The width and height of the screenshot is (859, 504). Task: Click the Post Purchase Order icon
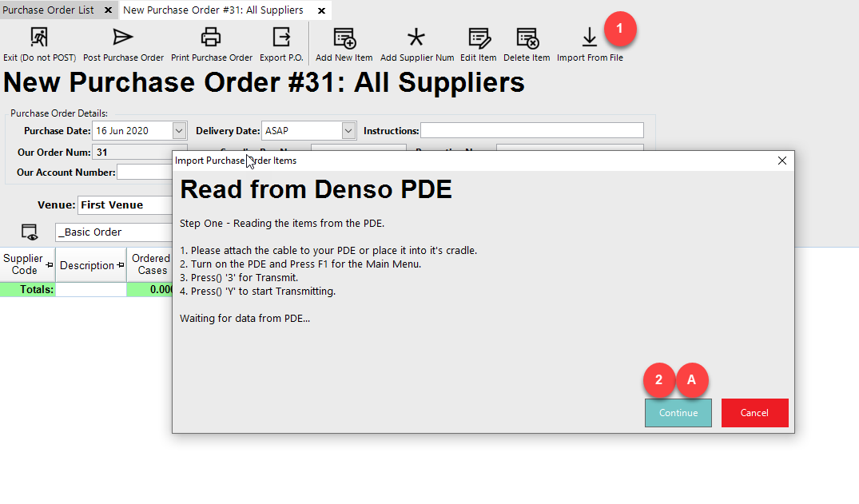(x=123, y=38)
